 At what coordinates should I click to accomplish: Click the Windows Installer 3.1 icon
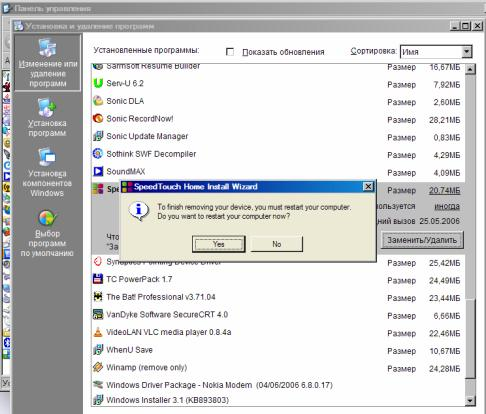pos(98,400)
